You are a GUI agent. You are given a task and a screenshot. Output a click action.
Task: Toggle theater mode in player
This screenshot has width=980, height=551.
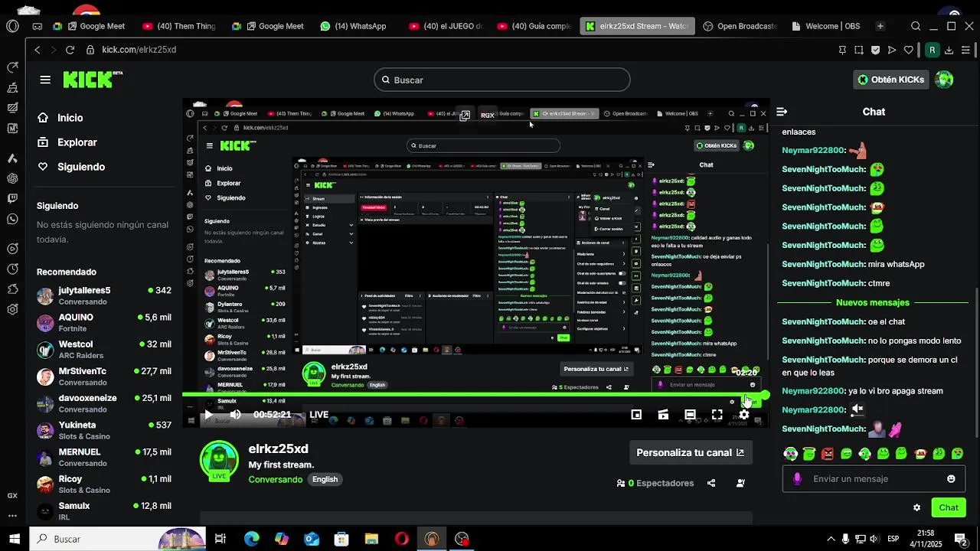tap(690, 415)
